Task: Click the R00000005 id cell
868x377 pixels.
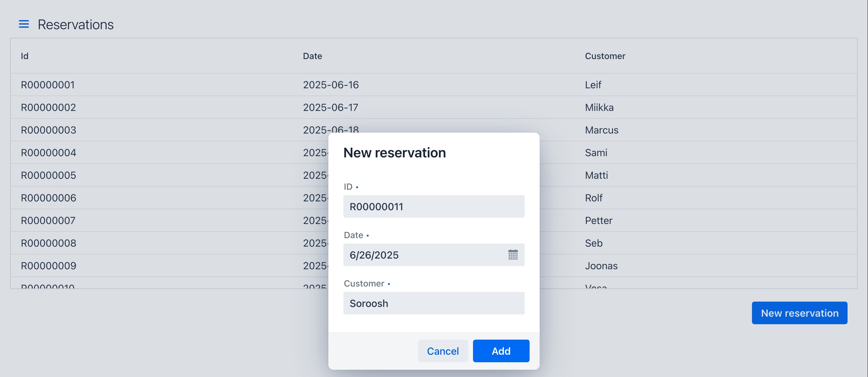Action: point(48,175)
